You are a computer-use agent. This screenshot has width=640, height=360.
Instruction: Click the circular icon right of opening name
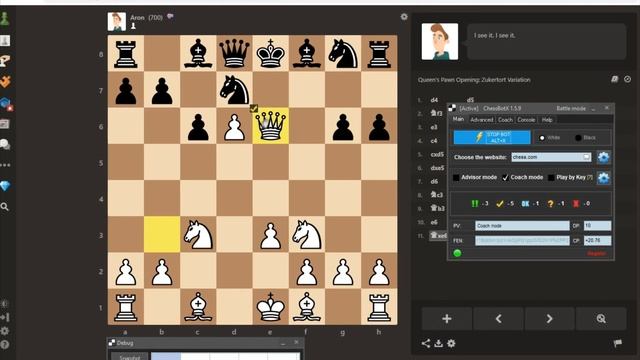[627, 79]
